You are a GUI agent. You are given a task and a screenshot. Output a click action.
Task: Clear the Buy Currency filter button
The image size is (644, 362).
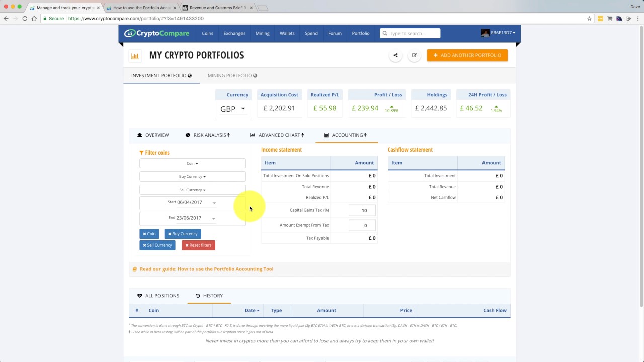tap(183, 234)
